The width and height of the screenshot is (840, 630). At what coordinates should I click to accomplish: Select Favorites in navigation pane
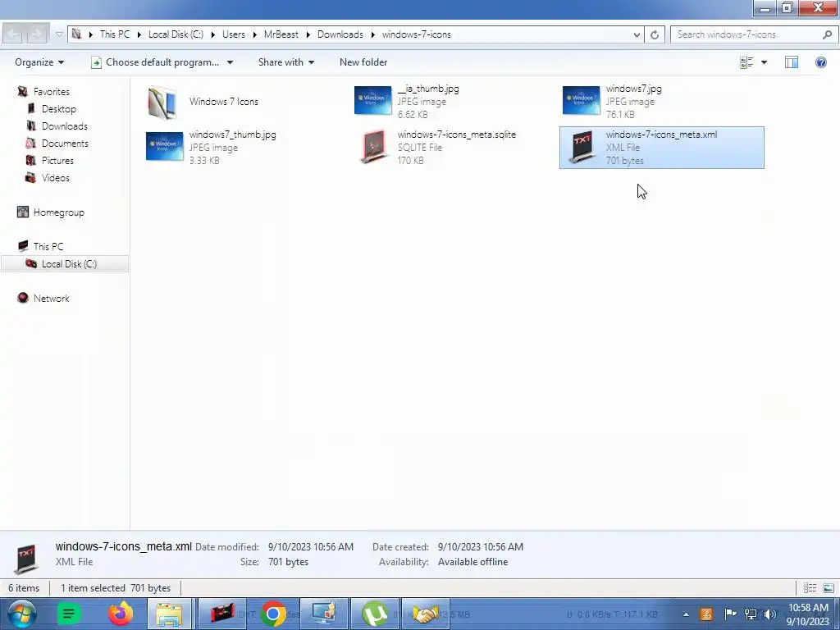click(51, 92)
